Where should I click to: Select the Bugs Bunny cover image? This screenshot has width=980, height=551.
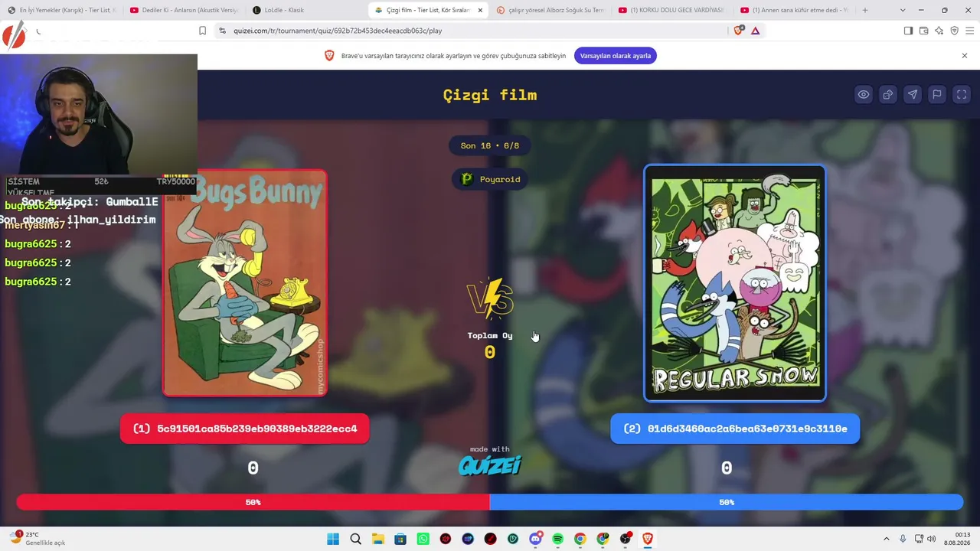(x=245, y=282)
